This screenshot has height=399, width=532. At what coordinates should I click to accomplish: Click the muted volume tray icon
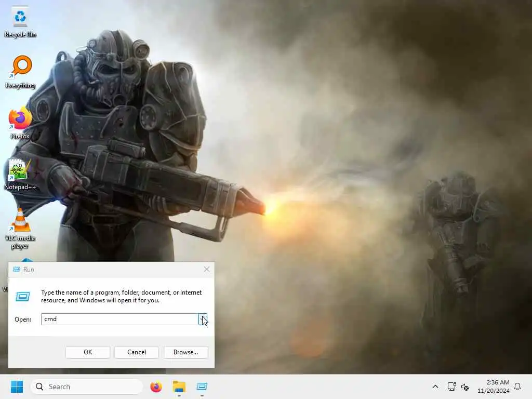465,387
